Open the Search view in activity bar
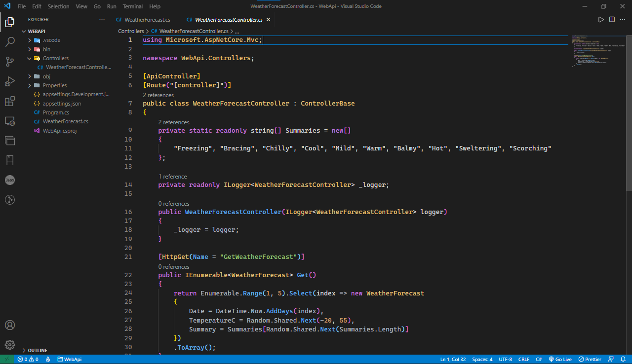 pyautogui.click(x=10, y=42)
